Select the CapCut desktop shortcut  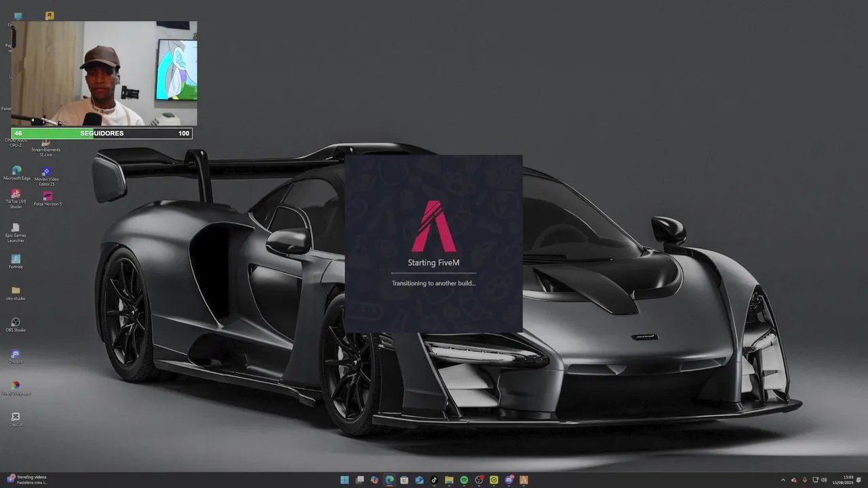click(x=16, y=420)
